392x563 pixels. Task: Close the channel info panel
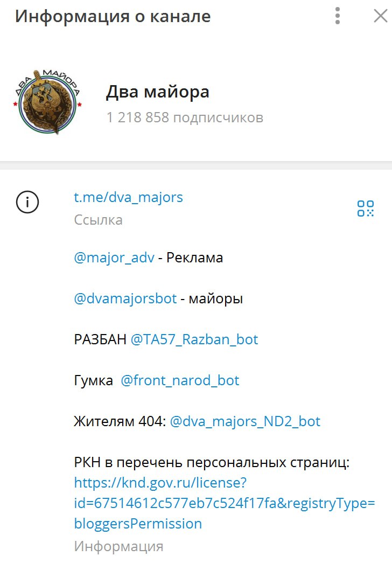(381, 16)
